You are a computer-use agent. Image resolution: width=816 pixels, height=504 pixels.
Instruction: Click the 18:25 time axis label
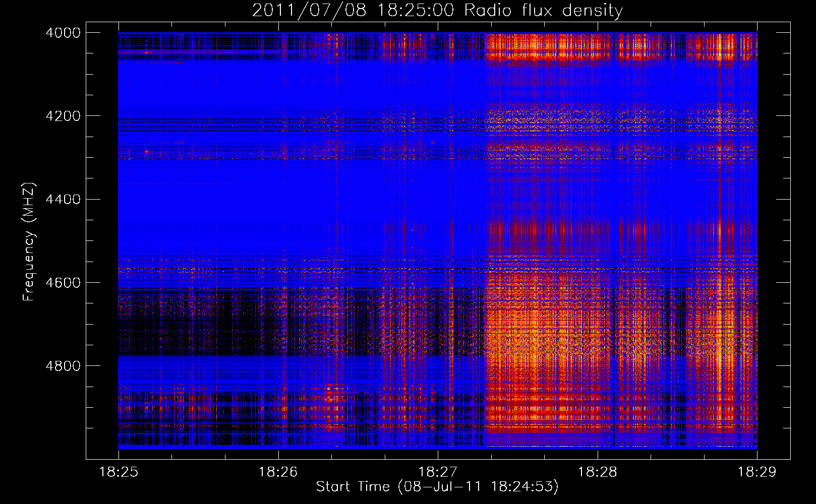[119, 472]
